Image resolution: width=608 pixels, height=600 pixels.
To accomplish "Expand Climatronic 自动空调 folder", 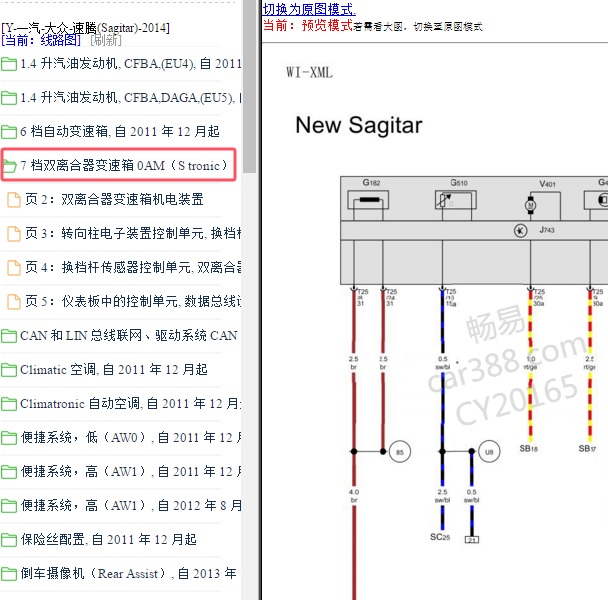I will (x=131, y=404).
